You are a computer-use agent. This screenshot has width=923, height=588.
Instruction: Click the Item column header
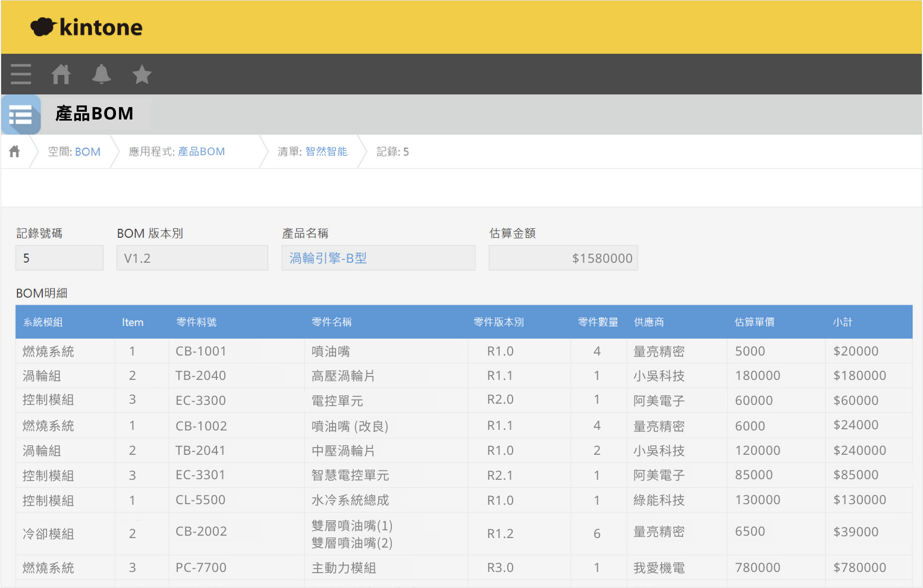[x=133, y=322]
